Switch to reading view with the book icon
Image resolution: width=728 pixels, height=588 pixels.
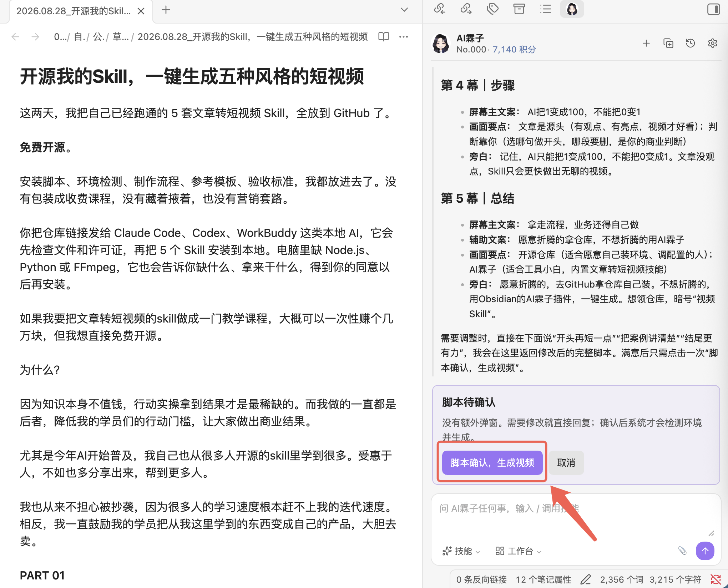[x=384, y=37]
